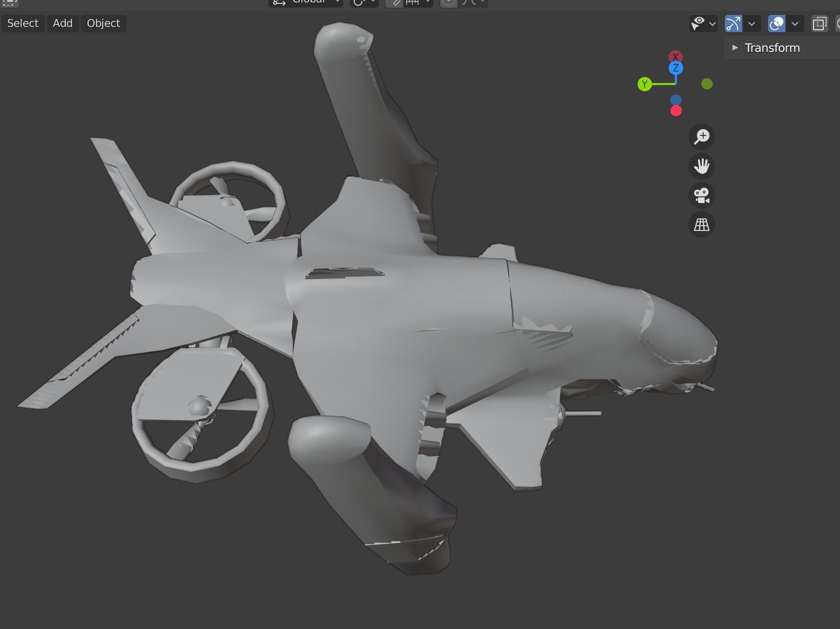840x629 pixels.
Task: Click the unlabeled bright red gizmo dot
Action: point(676,111)
